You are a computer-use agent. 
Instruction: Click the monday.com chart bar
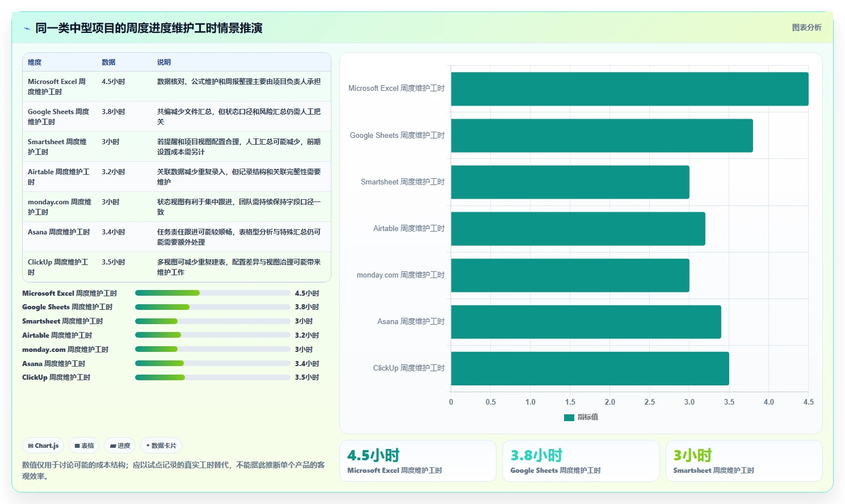pos(570,275)
